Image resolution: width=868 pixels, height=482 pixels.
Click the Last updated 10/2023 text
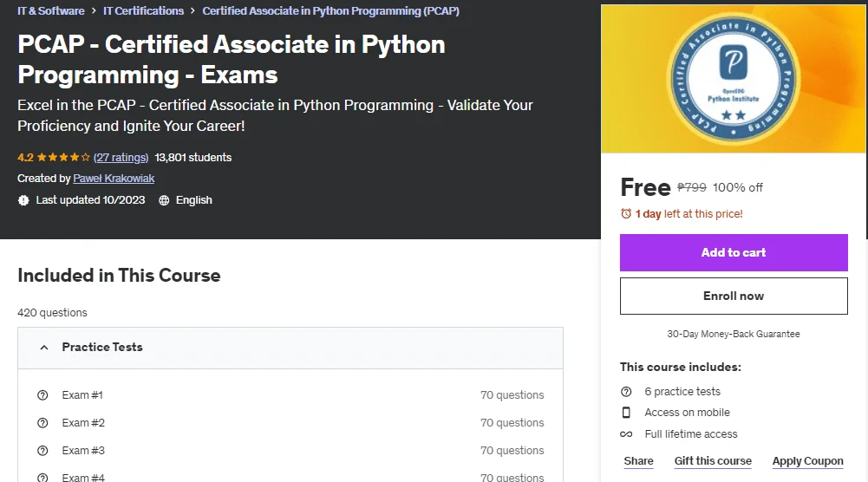[90, 200]
